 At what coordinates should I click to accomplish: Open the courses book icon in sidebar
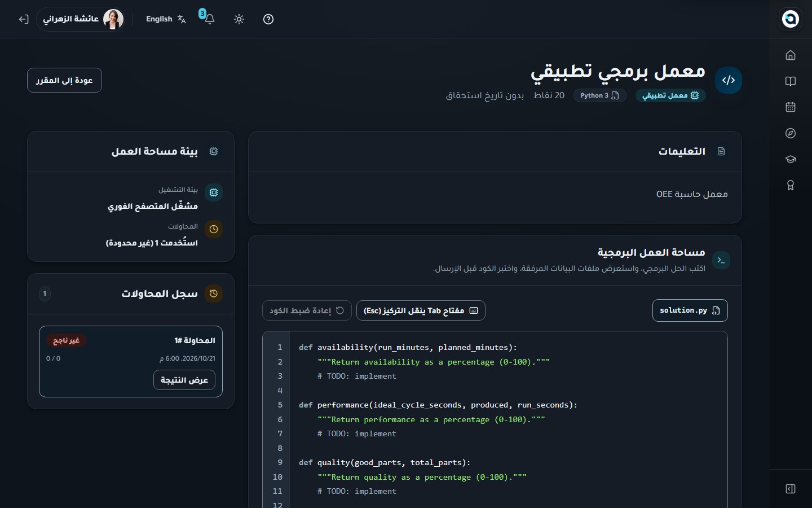(x=791, y=81)
